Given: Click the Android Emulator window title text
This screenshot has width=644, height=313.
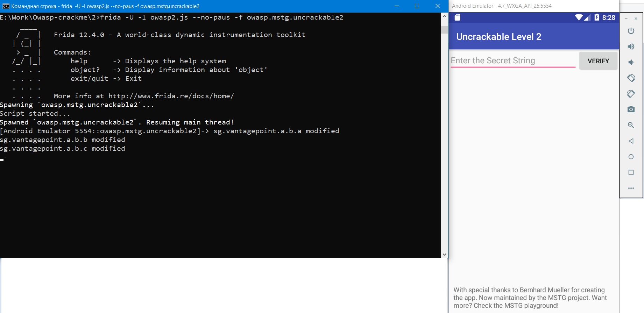Looking at the screenshot, I should (502, 6).
